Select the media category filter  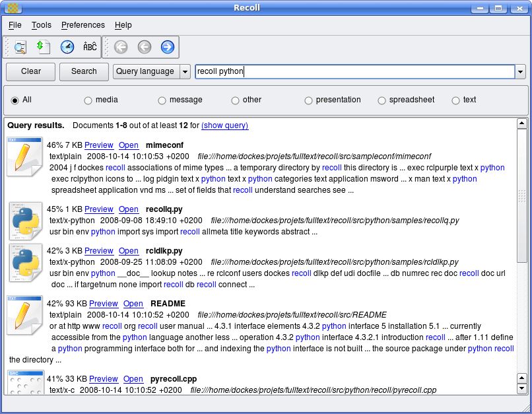pos(87,100)
